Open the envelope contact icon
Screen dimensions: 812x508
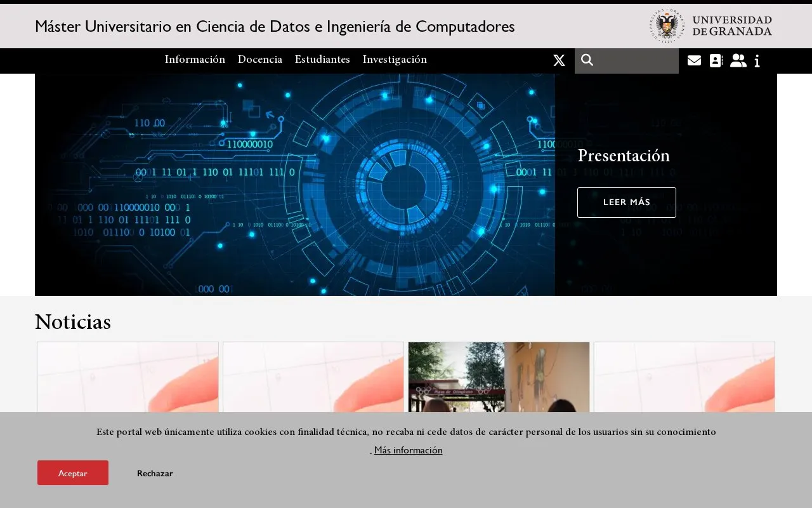(x=694, y=60)
